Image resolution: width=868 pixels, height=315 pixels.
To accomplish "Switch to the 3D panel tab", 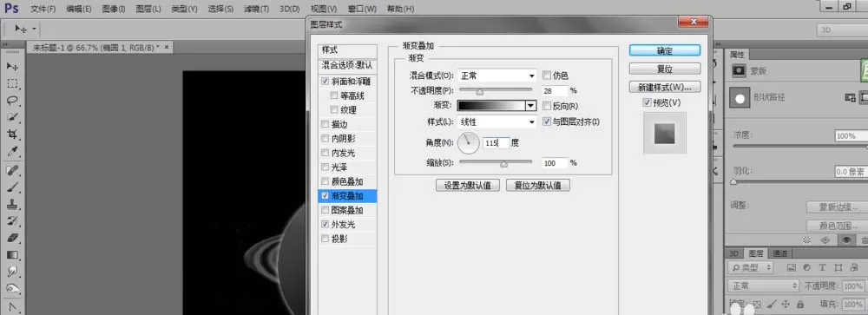I will (734, 253).
